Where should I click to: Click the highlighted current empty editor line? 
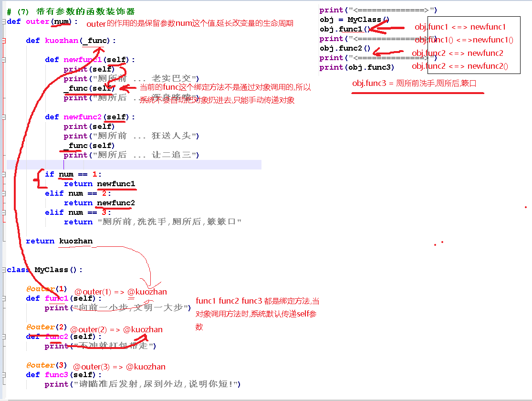(134, 165)
